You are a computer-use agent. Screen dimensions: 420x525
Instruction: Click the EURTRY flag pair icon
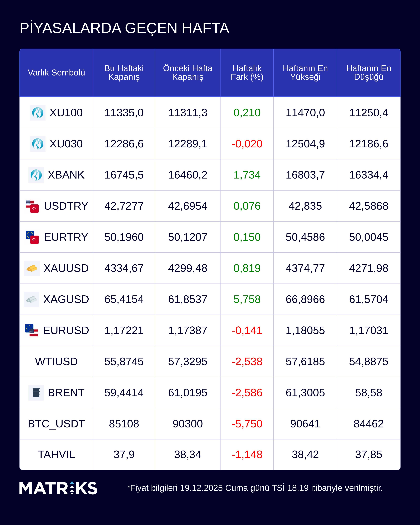pyautogui.click(x=32, y=237)
